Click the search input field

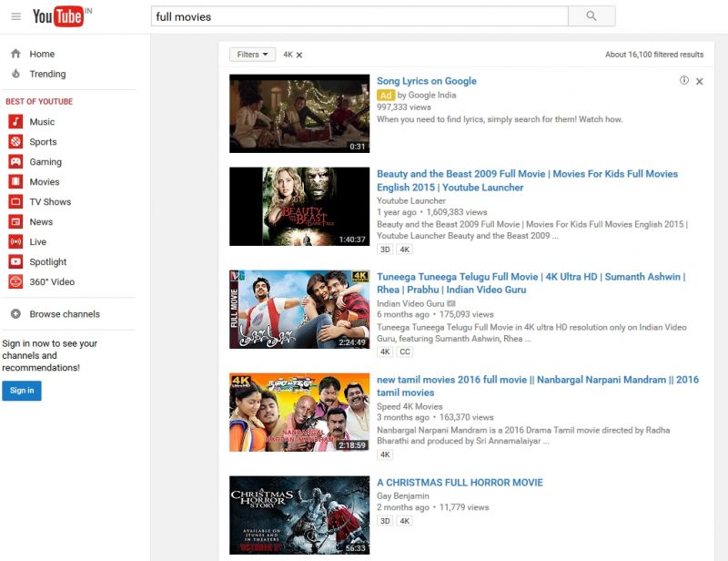tap(359, 16)
